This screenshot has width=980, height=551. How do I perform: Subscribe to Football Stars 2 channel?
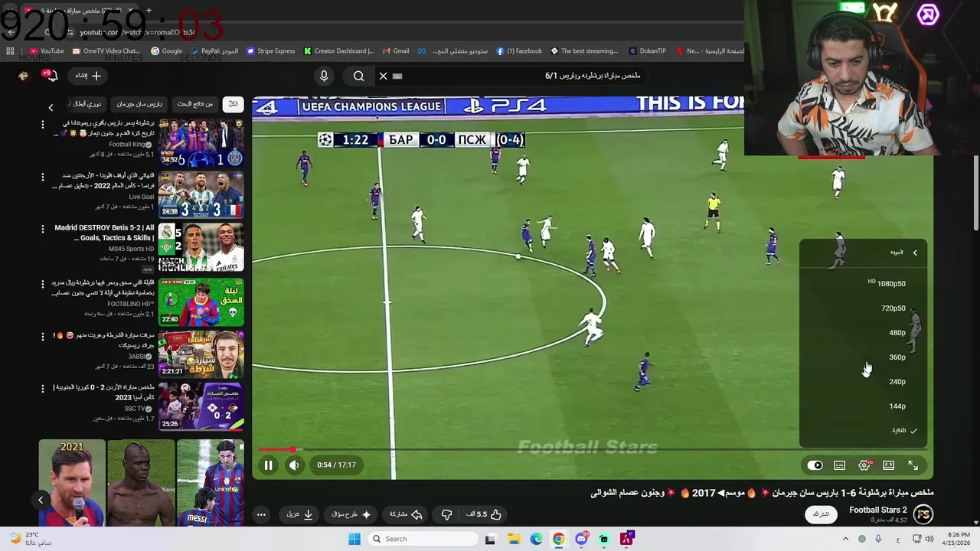tap(821, 514)
